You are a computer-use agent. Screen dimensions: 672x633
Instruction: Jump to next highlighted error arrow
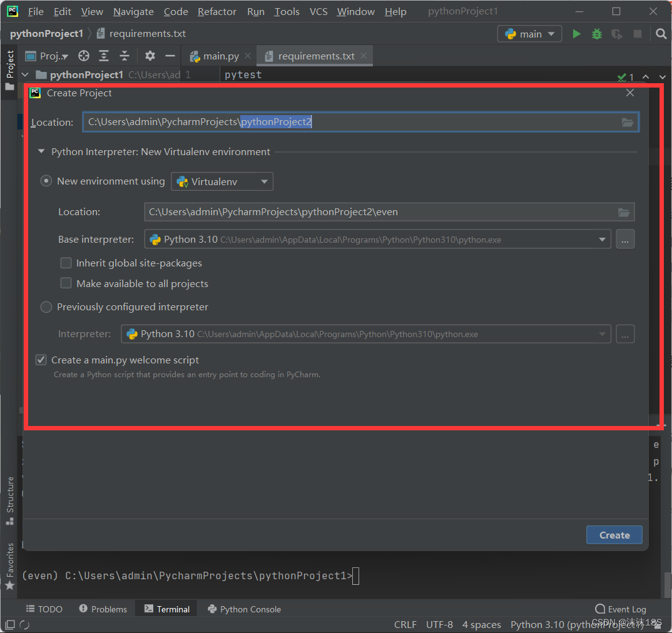(662, 77)
